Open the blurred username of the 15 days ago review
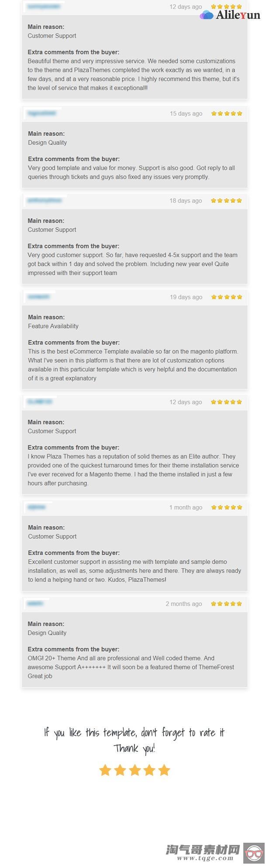The image size is (269, 868). point(42,113)
